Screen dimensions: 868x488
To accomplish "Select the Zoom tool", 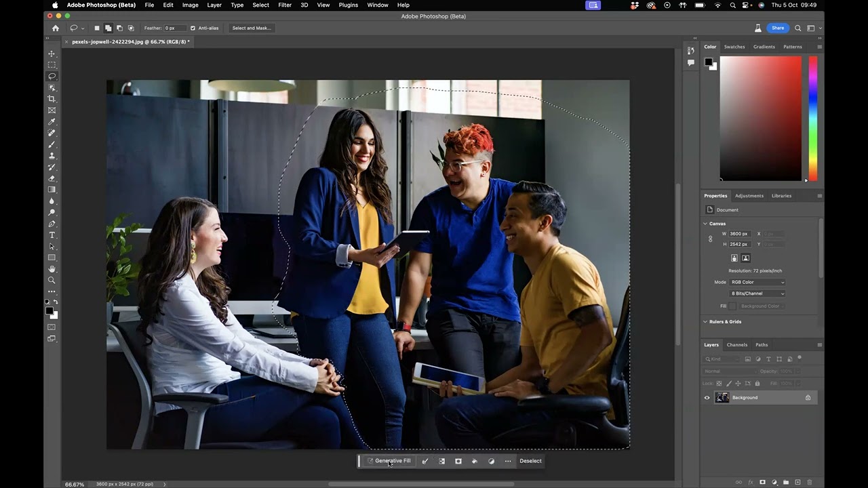I will click(52, 280).
